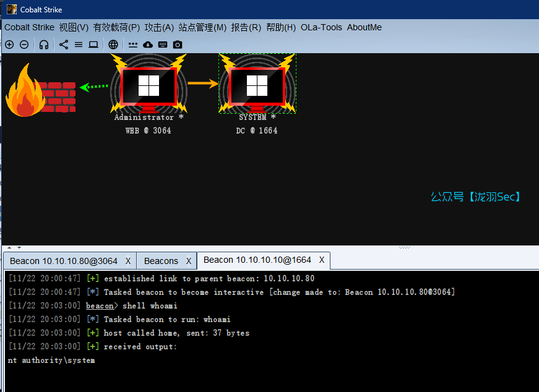Click the globe web icon

(113, 45)
